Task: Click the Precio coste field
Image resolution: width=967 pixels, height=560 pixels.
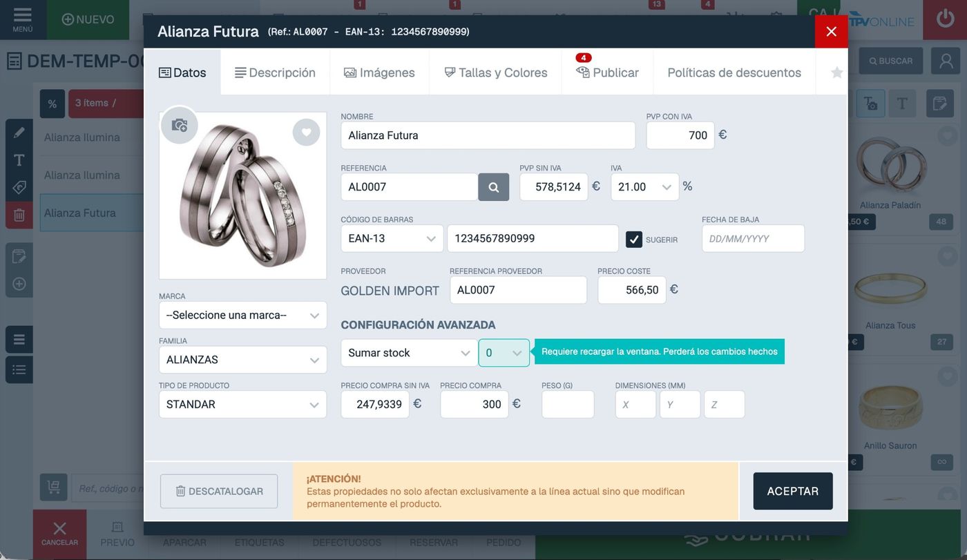Action: tap(632, 290)
